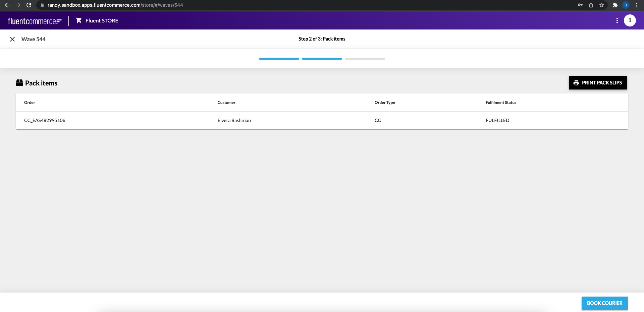
Task: Click the password key icon in address bar
Action: point(580,5)
